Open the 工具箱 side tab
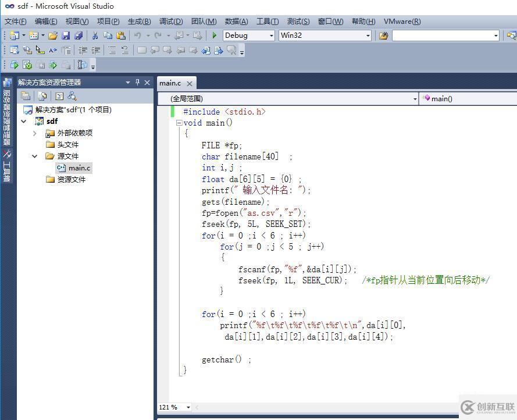Viewport: 517px width, 420px height. [7, 166]
